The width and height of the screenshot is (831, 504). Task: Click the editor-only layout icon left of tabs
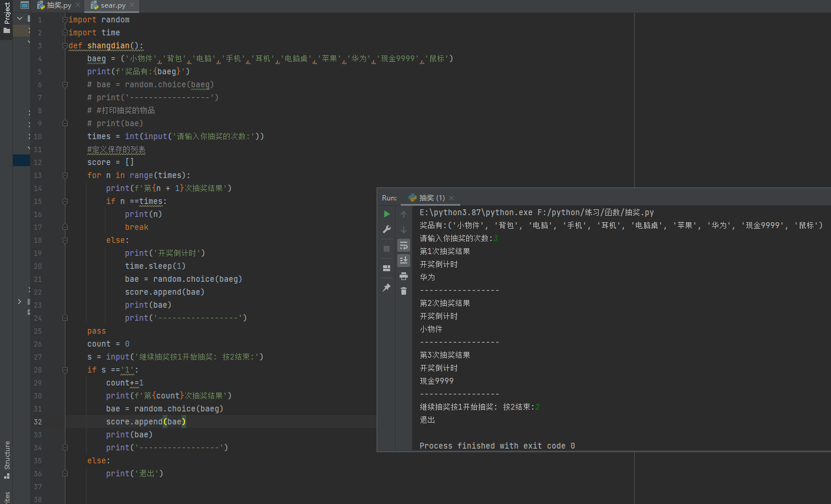(25, 5)
